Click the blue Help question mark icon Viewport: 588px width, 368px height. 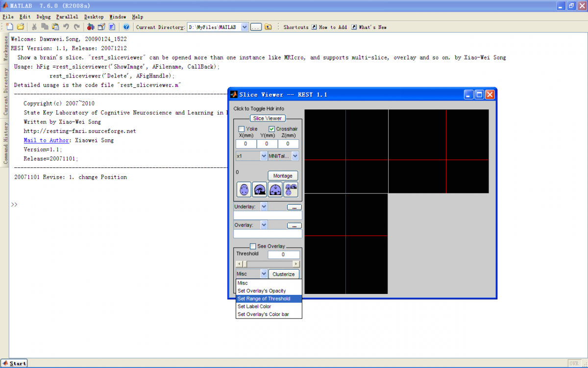126,27
